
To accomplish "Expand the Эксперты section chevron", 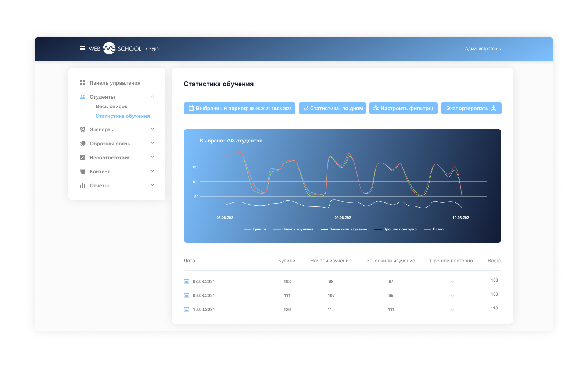I will [153, 129].
